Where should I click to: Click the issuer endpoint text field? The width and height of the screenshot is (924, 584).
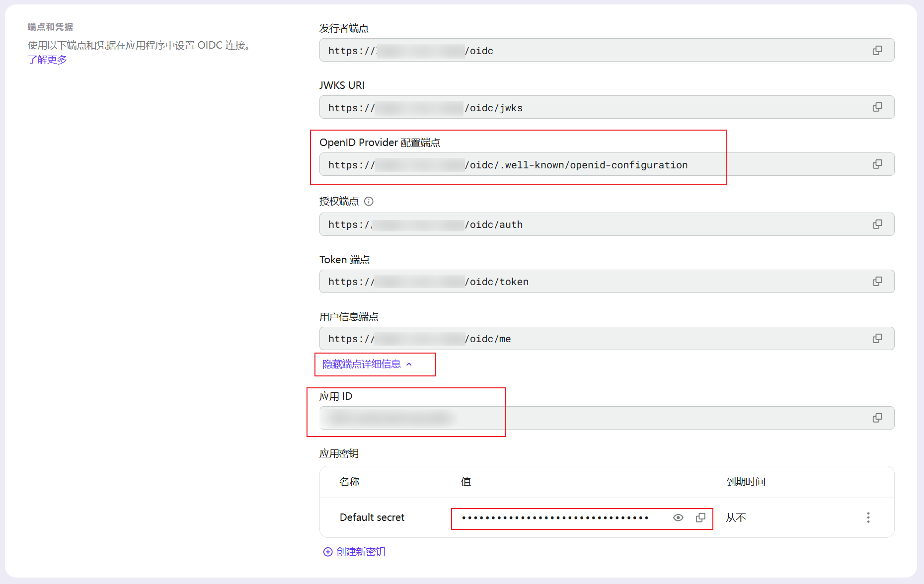(596, 51)
